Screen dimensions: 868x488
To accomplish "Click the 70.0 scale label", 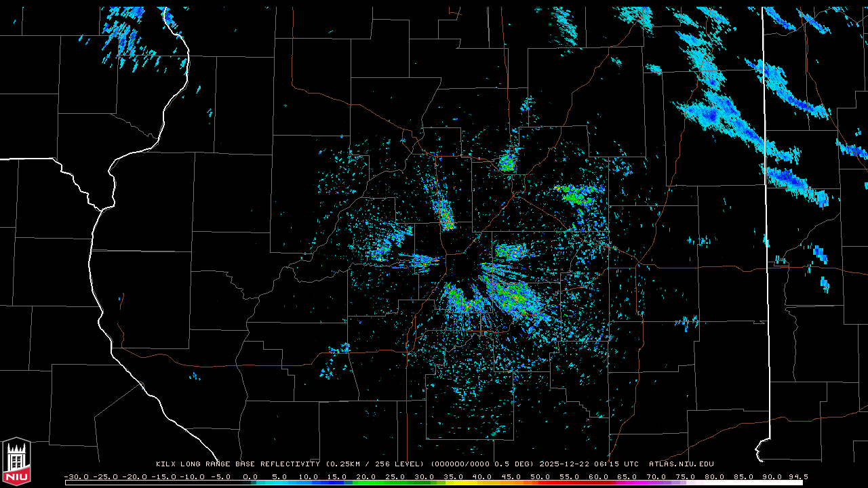I will (656, 476).
